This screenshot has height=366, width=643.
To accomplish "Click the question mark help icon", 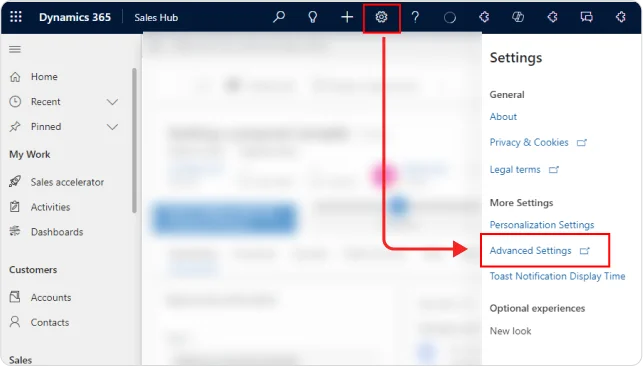I will coord(415,17).
